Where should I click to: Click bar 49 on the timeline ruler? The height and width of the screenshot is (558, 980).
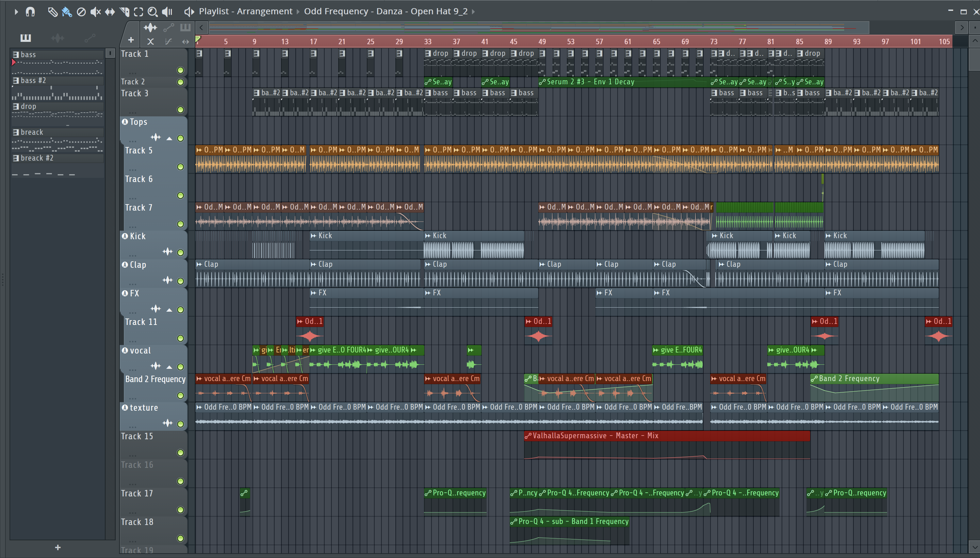(x=542, y=42)
